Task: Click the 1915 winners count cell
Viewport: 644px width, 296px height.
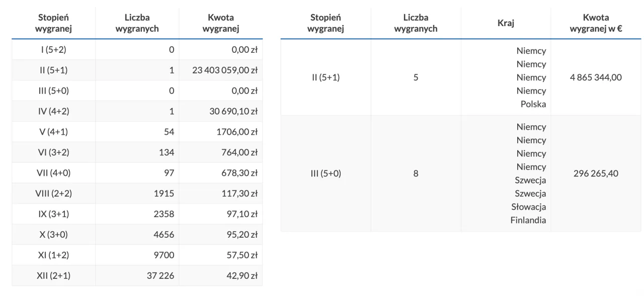Action: pyautogui.click(x=164, y=193)
